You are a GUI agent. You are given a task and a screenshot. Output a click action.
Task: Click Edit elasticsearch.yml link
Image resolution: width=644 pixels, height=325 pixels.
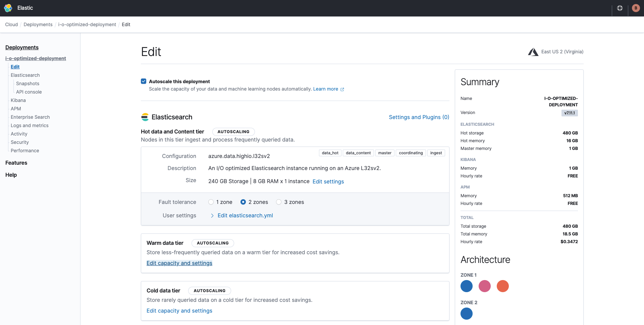245,215
